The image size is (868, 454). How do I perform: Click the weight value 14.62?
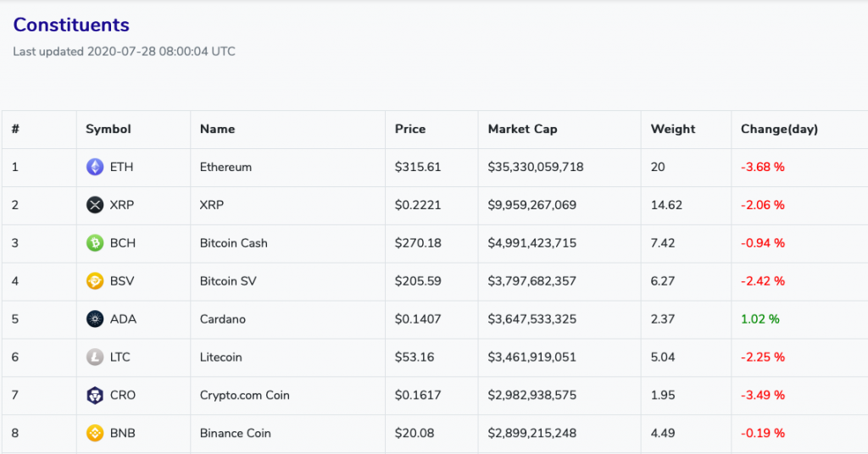[666, 205]
